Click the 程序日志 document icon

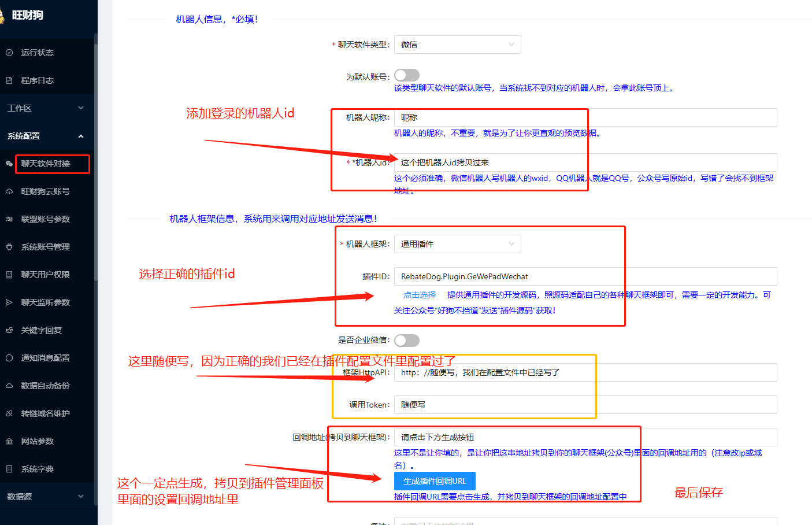pos(9,80)
